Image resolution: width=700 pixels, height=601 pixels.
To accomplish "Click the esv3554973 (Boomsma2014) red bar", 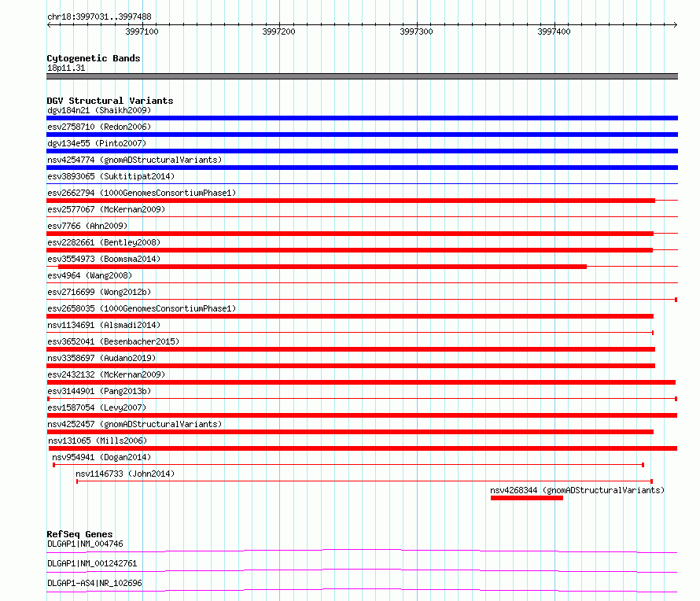I will (322, 267).
